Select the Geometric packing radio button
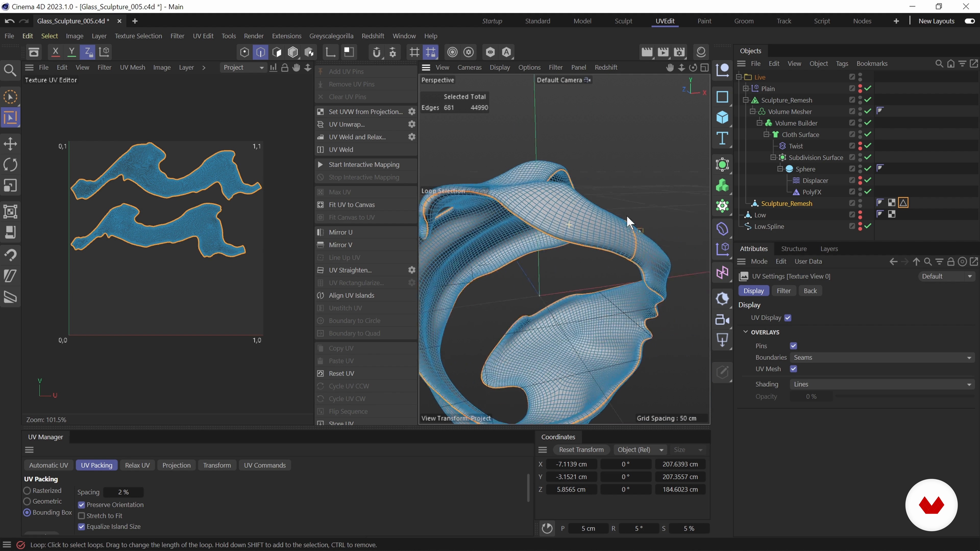Image resolution: width=980 pixels, height=551 pixels. pyautogui.click(x=27, y=501)
